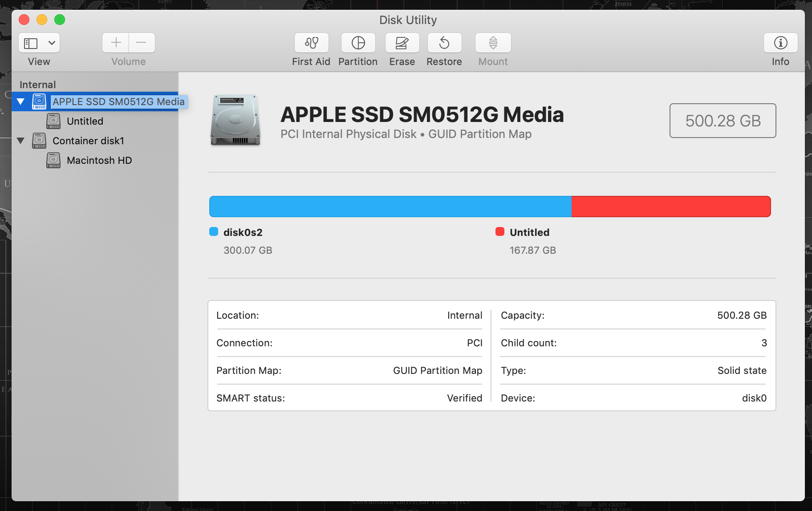
Task: Click the disk0s2 legend label
Action: tap(243, 232)
